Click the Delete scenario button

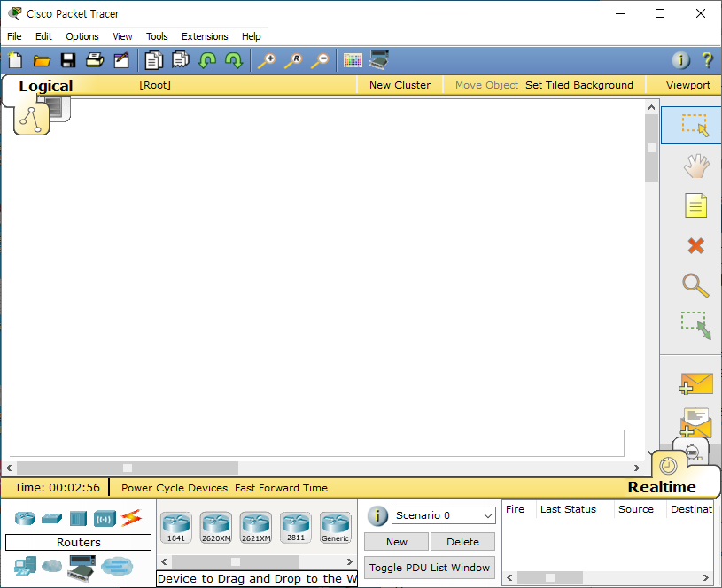[x=462, y=542]
